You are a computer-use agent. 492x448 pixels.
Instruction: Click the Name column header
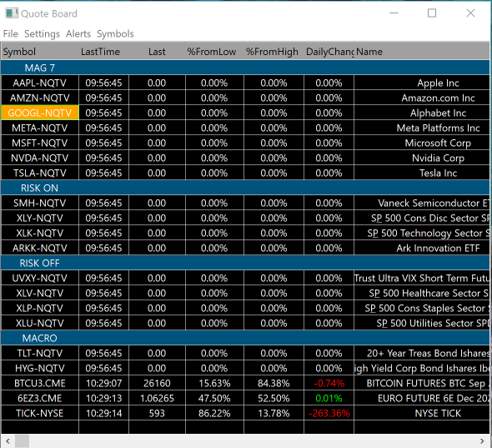point(422,52)
